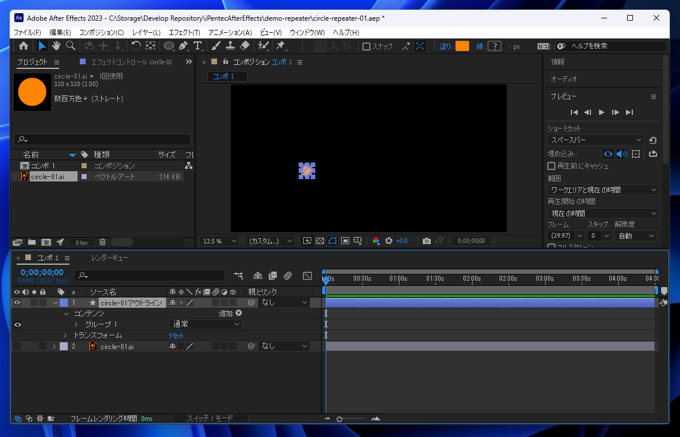Hide the circle-01アウトライン layer with eye
This screenshot has height=437, width=680.
(x=17, y=302)
